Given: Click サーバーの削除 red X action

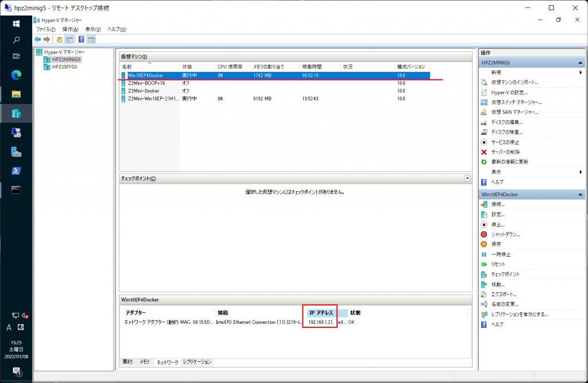Looking at the screenshot, I should tap(505, 152).
